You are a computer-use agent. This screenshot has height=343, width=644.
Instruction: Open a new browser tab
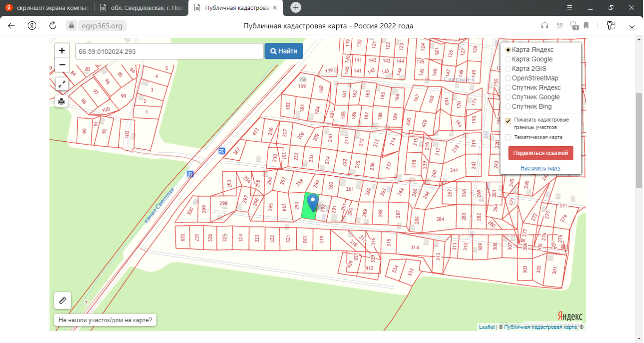(296, 8)
